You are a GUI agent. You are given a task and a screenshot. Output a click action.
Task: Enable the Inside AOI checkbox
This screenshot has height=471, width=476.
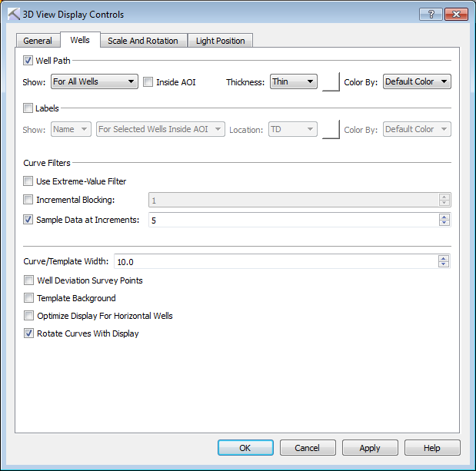pyautogui.click(x=148, y=81)
